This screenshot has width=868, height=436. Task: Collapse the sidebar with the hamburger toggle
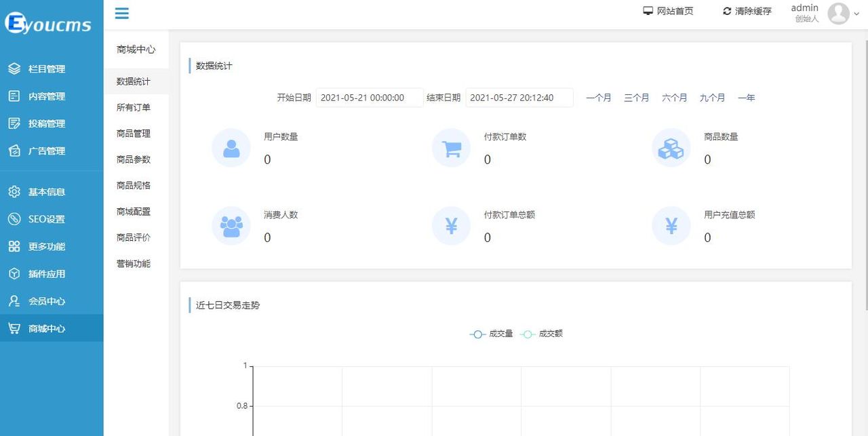[121, 14]
